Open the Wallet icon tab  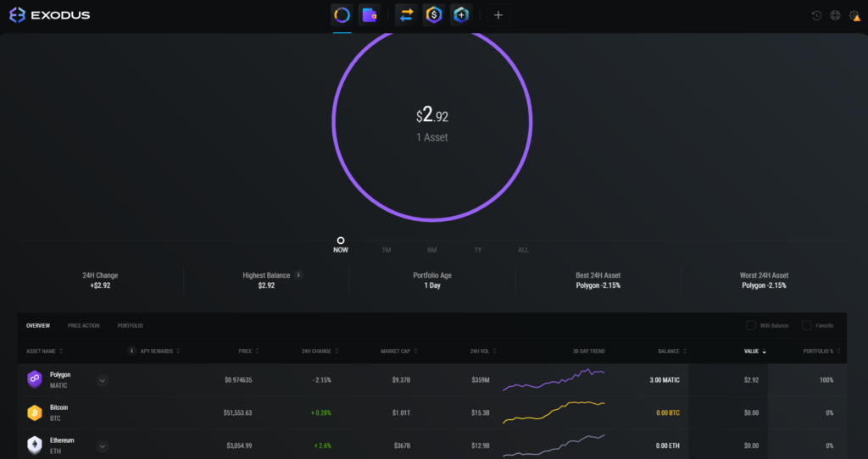pos(370,15)
